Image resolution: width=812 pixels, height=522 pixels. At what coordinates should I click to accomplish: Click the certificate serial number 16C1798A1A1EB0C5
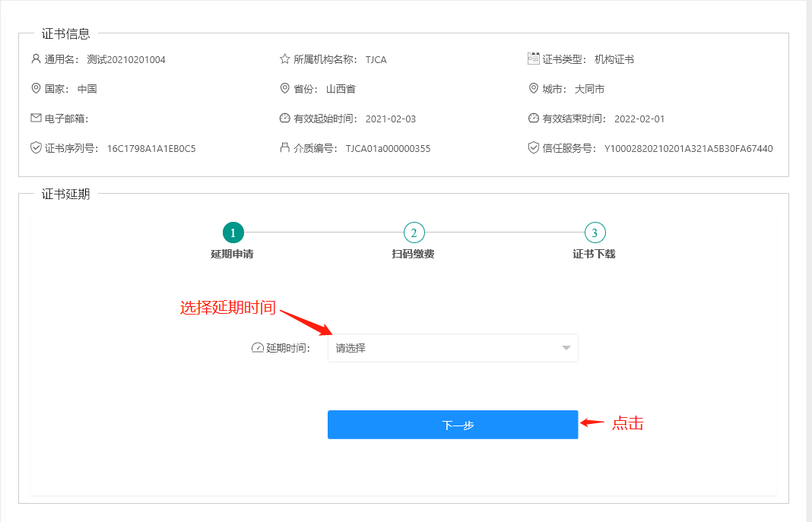pos(151,148)
